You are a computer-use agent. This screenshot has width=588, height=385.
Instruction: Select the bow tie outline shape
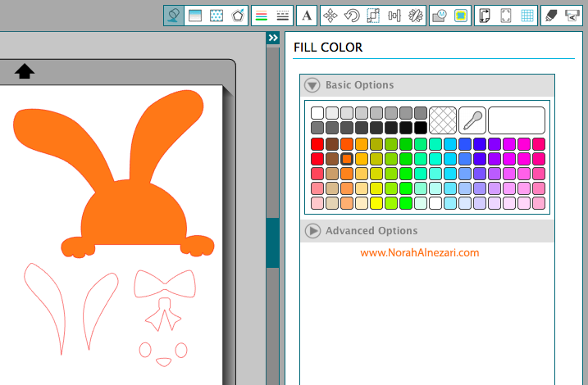(x=165, y=283)
